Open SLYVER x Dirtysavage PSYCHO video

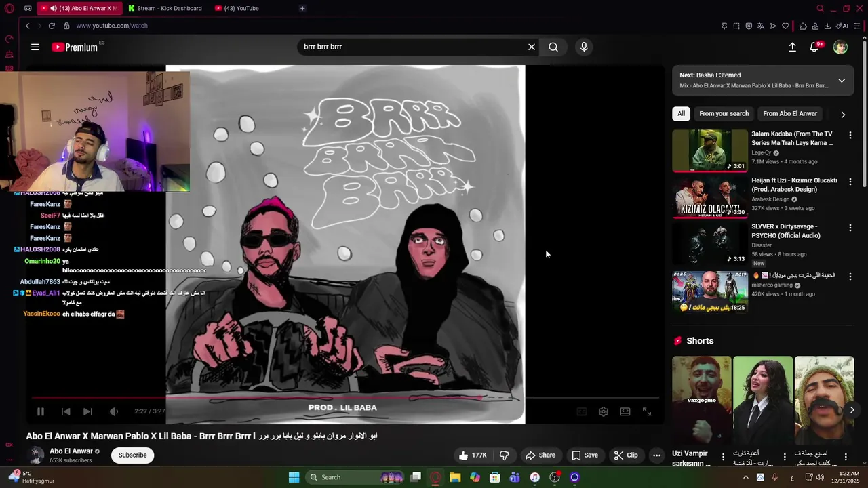pos(710,244)
